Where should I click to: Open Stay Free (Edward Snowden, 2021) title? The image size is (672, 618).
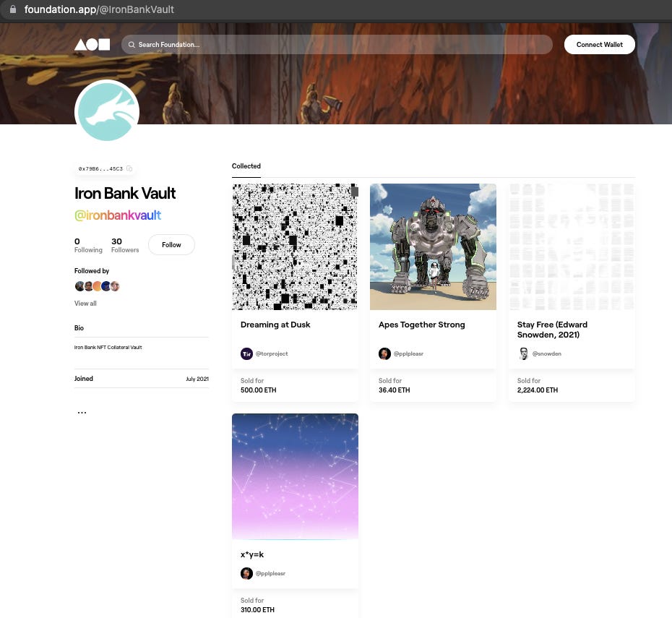[x=552, y=330]
